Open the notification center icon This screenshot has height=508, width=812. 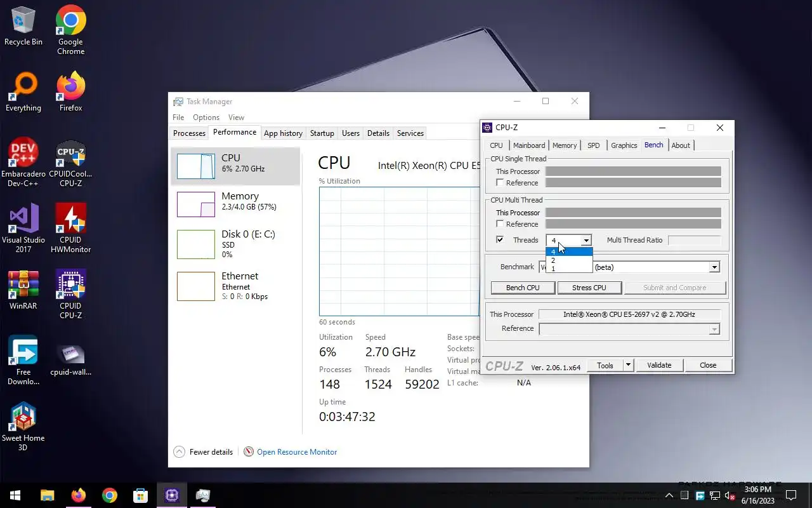[x=791, y=495]
